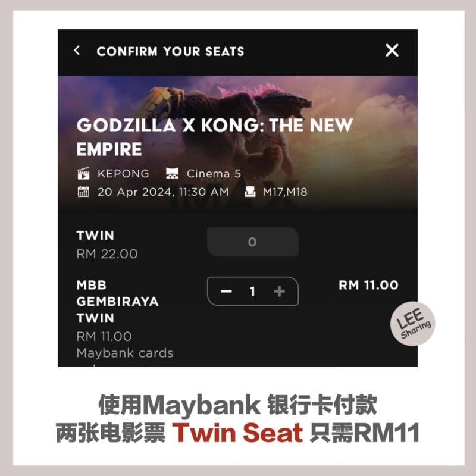Increase MBB Gembiraya Twin quantity with plus
476x476 pixels.
(x=279, y=292)
